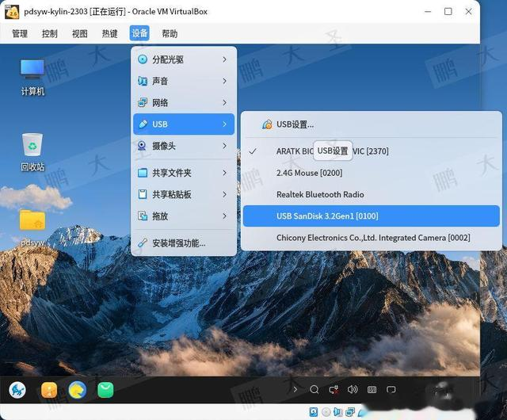Attach USB SanDisk 3.2Gen1 [0100]
The height and width of the screenshot is (420, 507).
tap(372, 216)
